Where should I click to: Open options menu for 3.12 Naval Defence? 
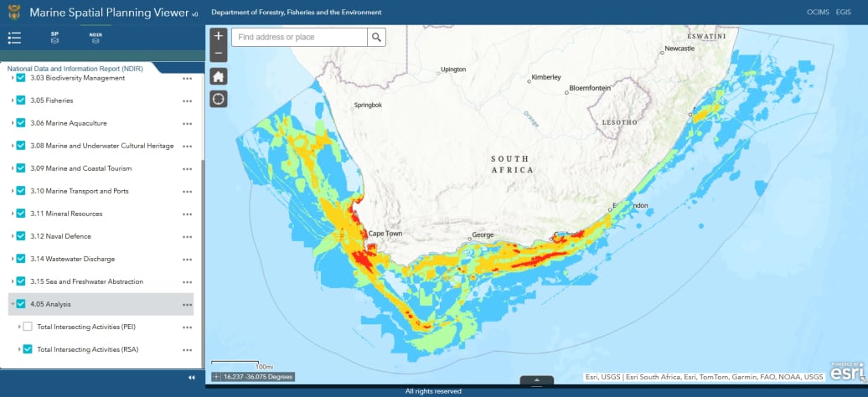tap(187, 236)
